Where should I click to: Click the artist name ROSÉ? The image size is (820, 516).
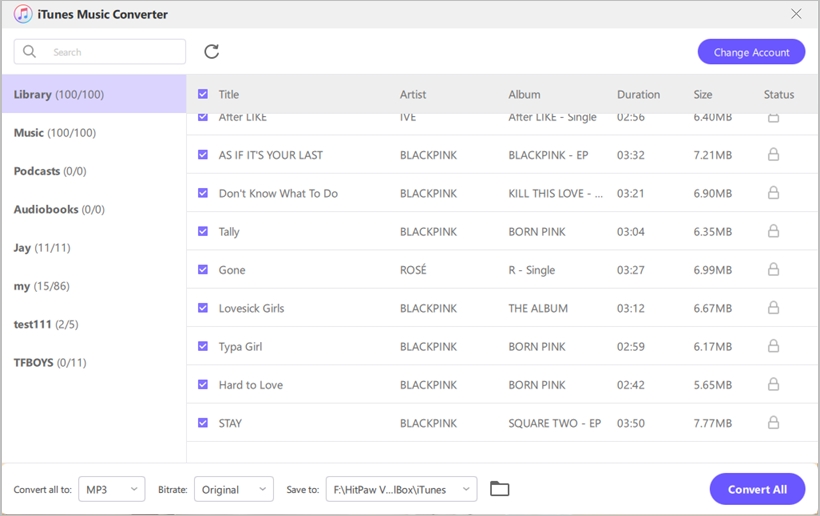[413, 270]
